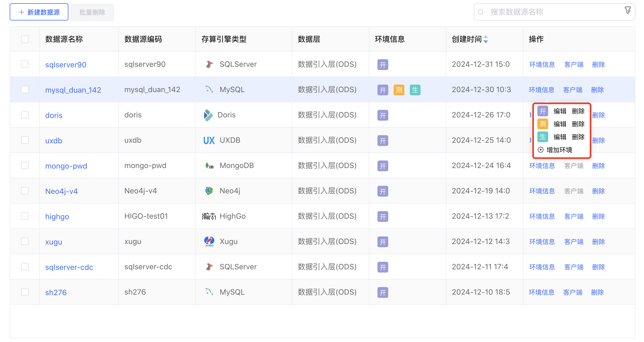The image size is (644, 342).
Task: Click the 新建数据源 button
Action: [39, 12]
